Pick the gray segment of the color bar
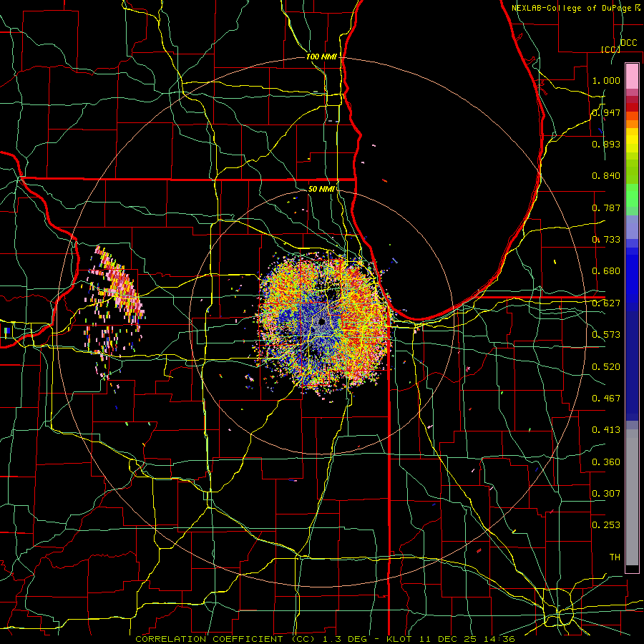The width and height of the screenshot is (644, 644). pos(632,497)
